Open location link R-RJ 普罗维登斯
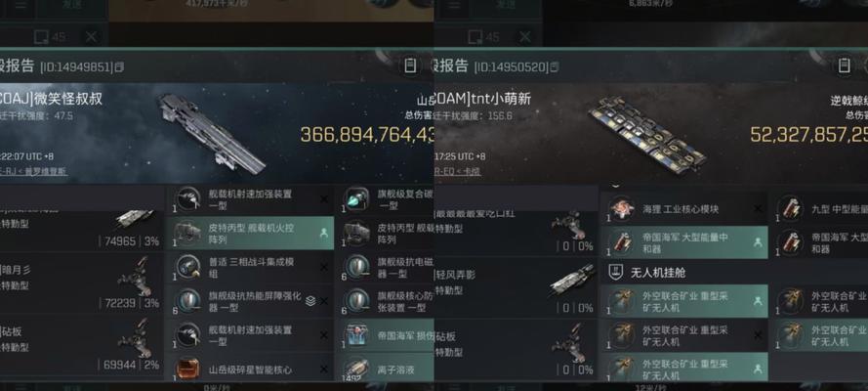This screenshot has height=391, width=868. tap(33, 172)
